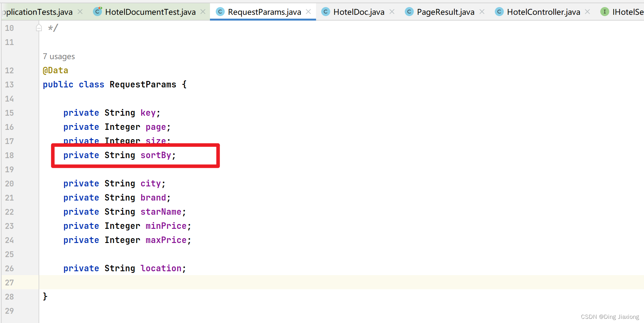Click the '7 usages' inlay hint

coord(59,57)
